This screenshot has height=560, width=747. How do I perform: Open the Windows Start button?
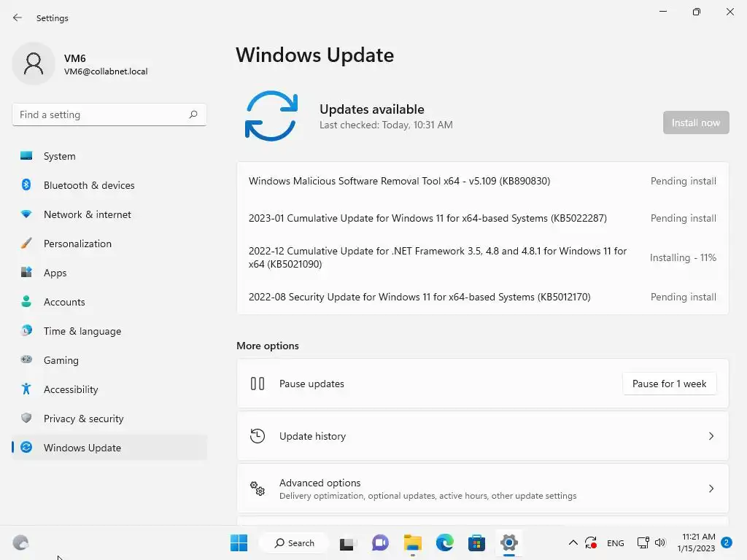pos(239,542)
